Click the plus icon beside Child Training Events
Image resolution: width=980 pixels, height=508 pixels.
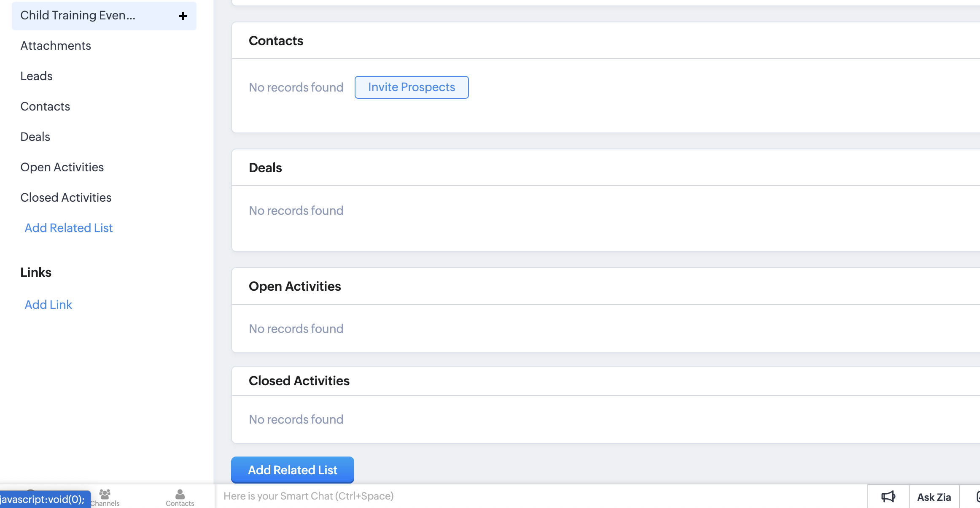click(x=183, y=16)
